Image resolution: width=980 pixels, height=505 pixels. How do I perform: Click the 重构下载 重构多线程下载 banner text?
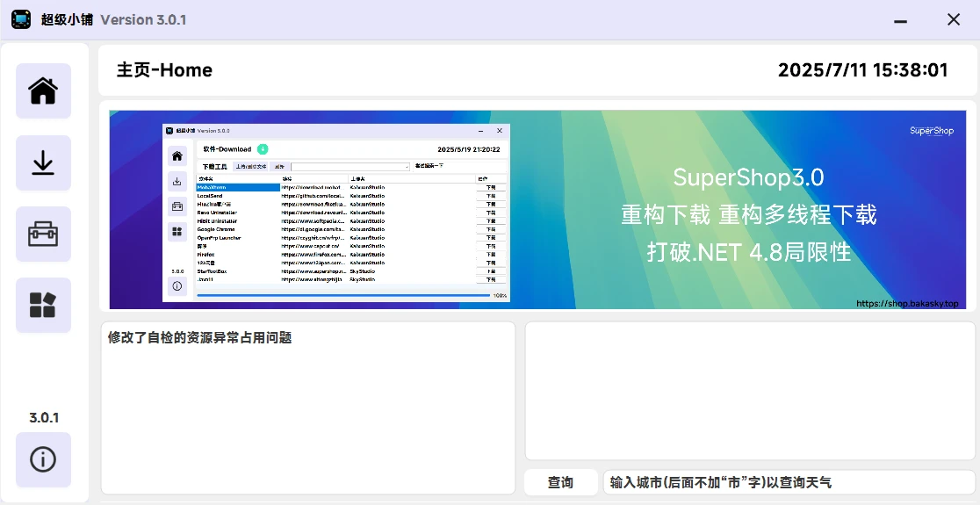pos(749,215)
